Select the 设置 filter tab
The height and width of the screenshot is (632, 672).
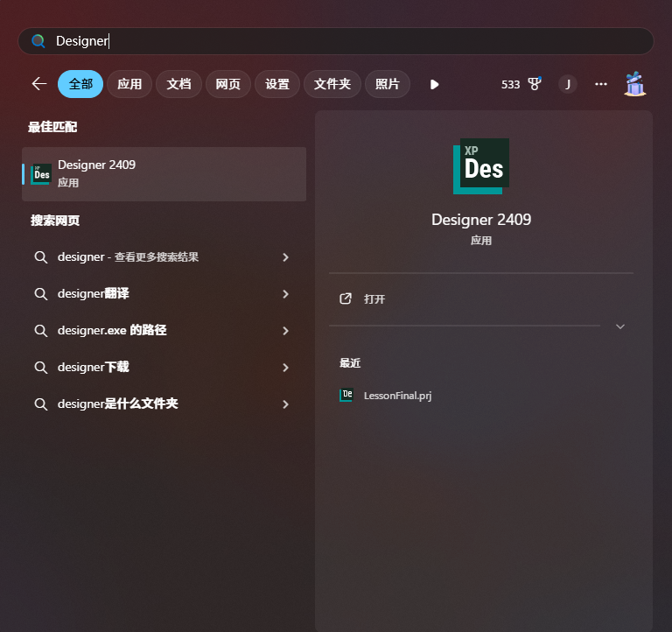pyautogui.click(x=277, y=84)
